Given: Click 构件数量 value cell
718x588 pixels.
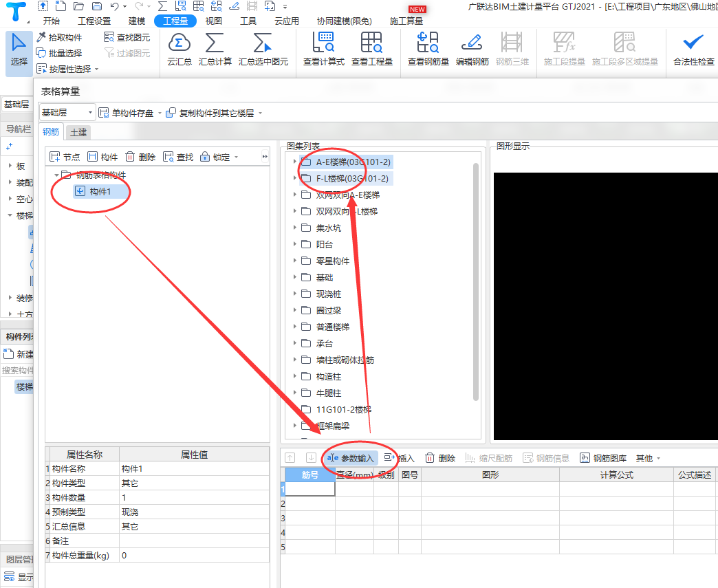Looking at the screenshot, I should click(194, 497).
